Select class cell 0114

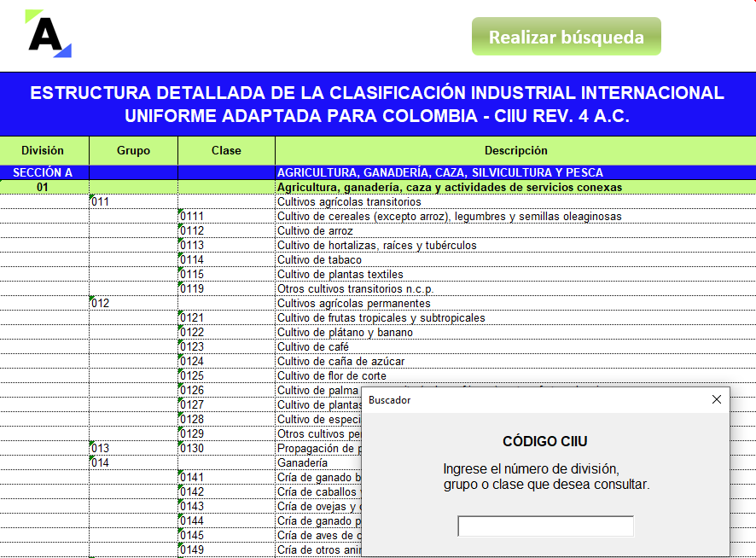(227, 259)
